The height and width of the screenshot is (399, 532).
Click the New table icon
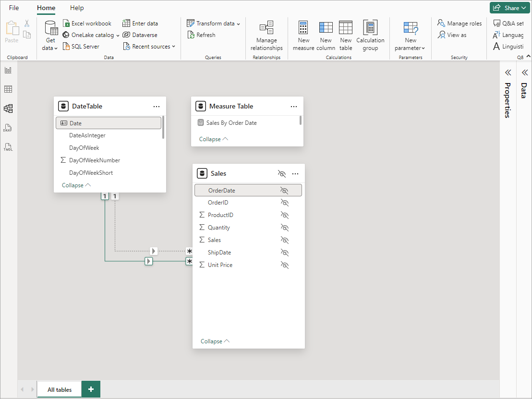[346, 35]
